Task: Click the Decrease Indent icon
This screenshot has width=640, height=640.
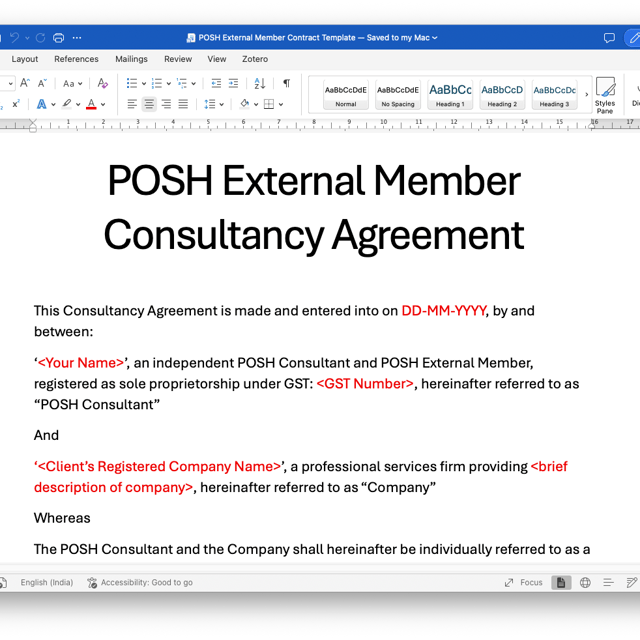Action: point(216,83)
